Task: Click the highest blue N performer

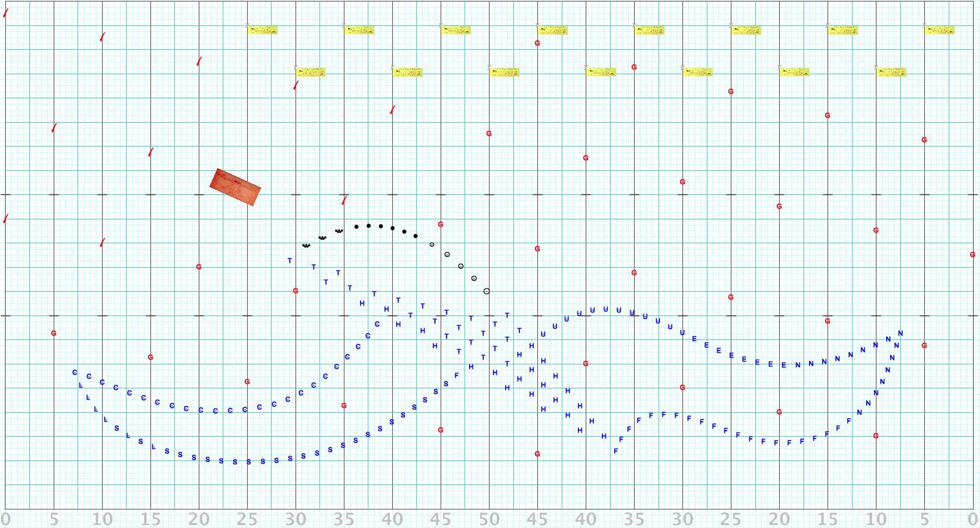Action: pyautogui.click(x=900, y=333)
